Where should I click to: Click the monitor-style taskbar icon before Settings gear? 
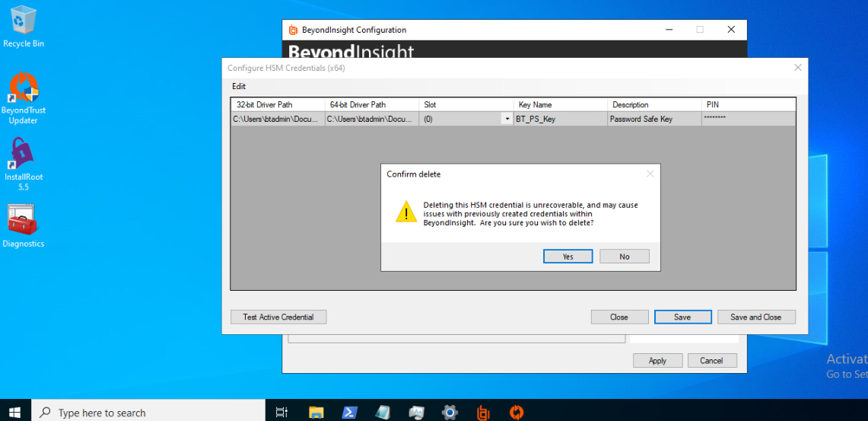click(x=416, y=412)
